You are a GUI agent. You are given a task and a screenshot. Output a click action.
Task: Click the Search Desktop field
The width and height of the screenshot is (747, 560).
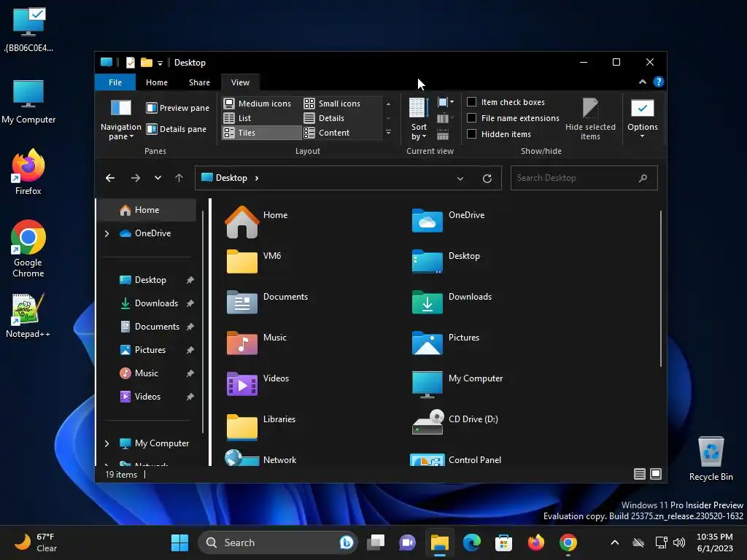coord(584,178)
